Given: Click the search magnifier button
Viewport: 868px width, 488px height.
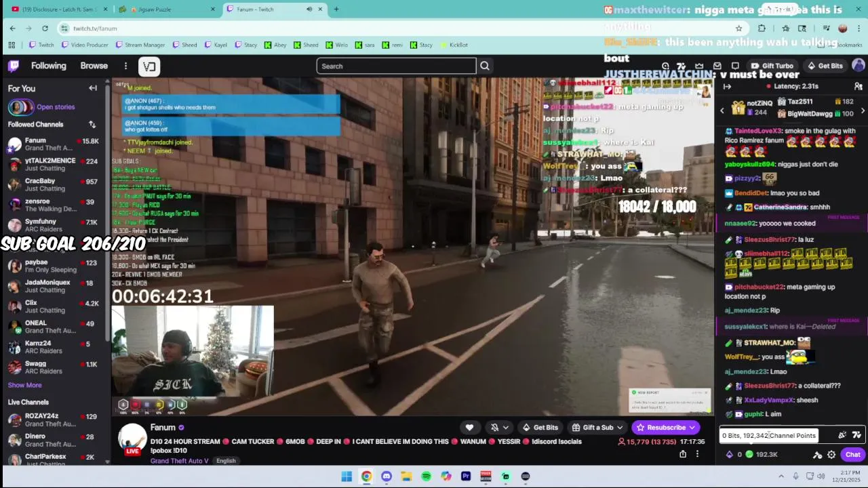Looking at the screenshot, I should point(485,66).
